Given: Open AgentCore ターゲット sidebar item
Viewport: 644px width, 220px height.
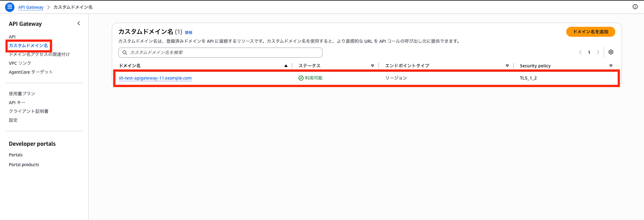Looking at the screenshot, I should (31, 72).
